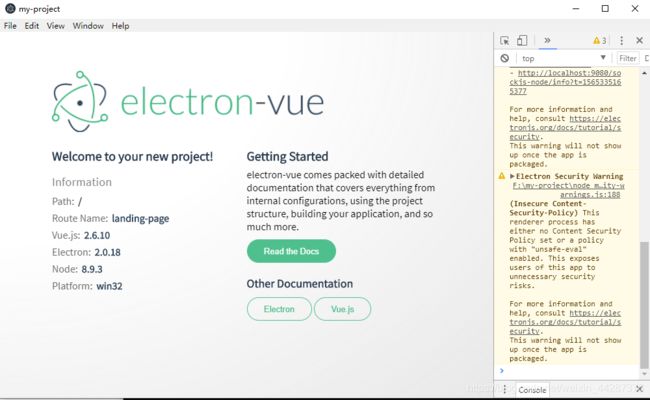Open the warnings.js:188 source link

point(568,190)
